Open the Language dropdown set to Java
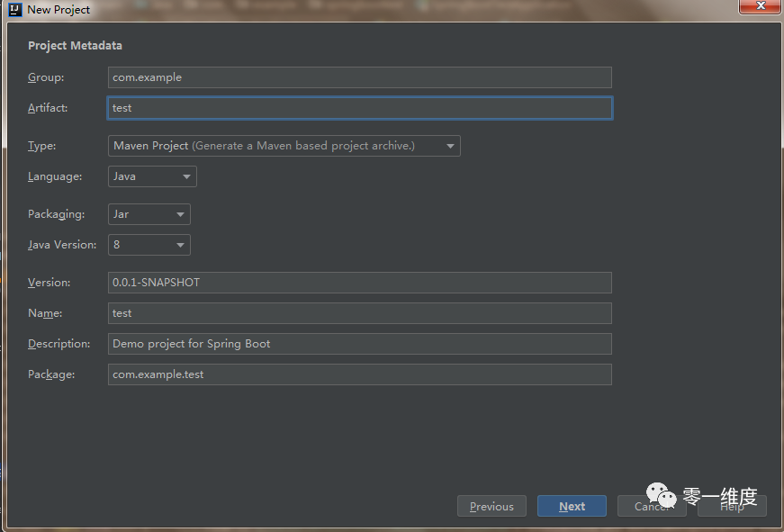 point(152,176)
